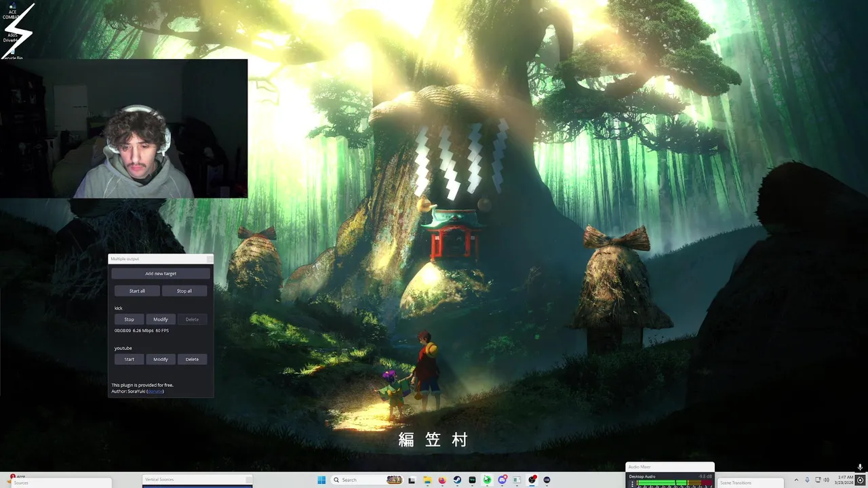The width and height of the screenshot is (868, 488).
Task: Click the Vertical Sources panel title
Action: (159, 479)
